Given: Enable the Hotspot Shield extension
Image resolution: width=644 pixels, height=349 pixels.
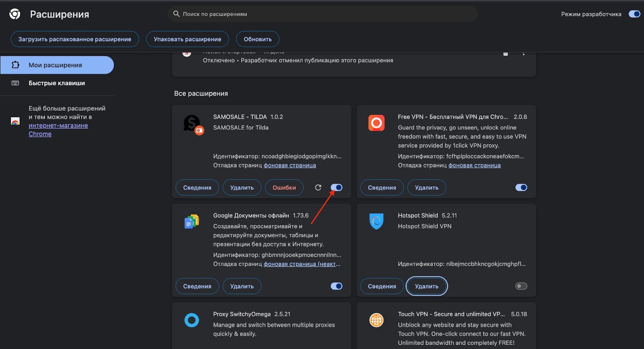Looking at the screenshot, I should 521,286.
